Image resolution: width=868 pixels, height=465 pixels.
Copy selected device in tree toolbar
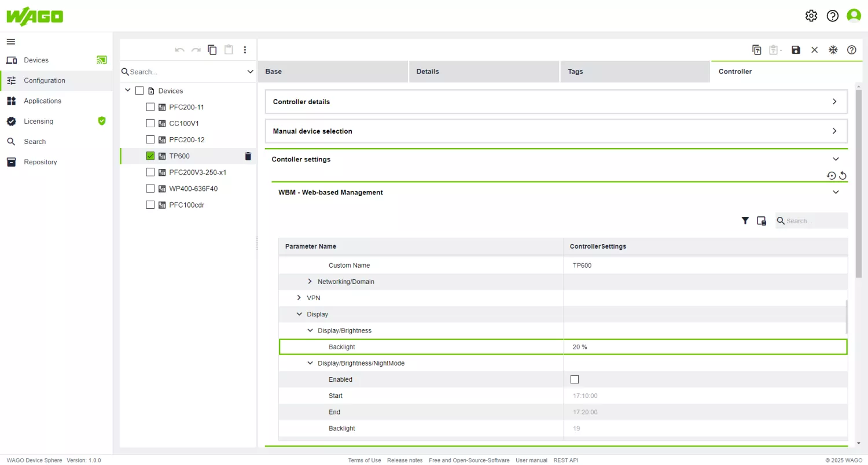point(212,50)
